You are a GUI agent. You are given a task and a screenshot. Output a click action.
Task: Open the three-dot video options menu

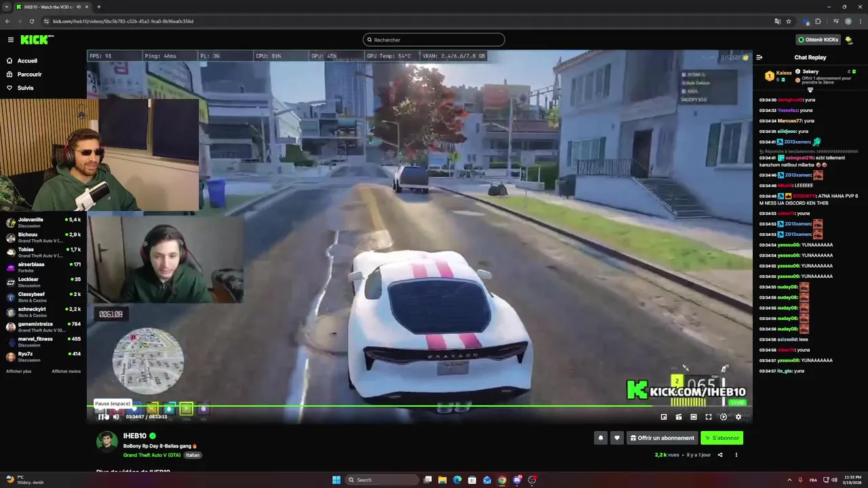pos(736,455)
